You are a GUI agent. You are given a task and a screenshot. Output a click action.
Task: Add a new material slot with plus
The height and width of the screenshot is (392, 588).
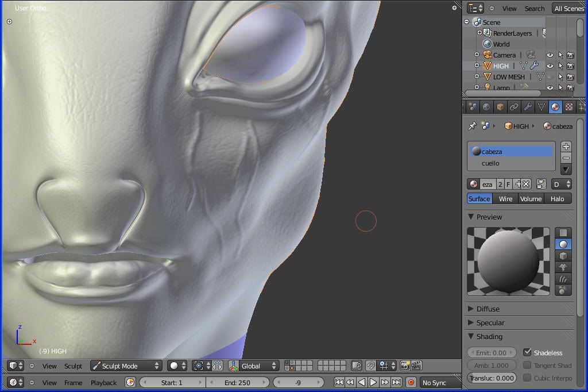[x=566, y=147]
